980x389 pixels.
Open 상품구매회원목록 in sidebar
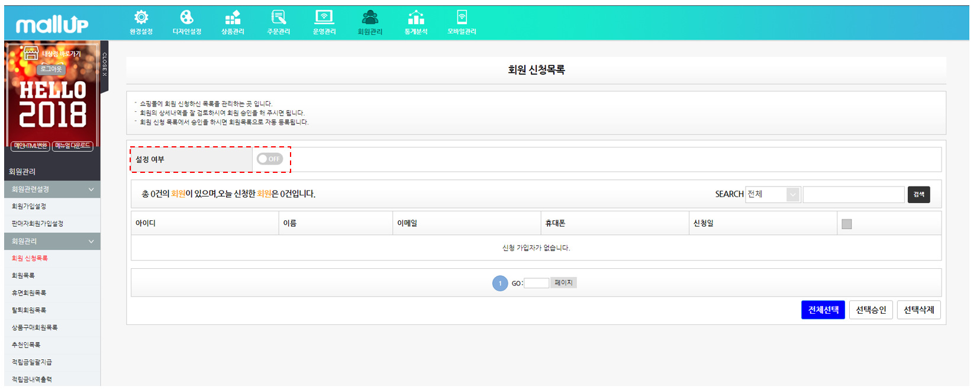point(35,327)
